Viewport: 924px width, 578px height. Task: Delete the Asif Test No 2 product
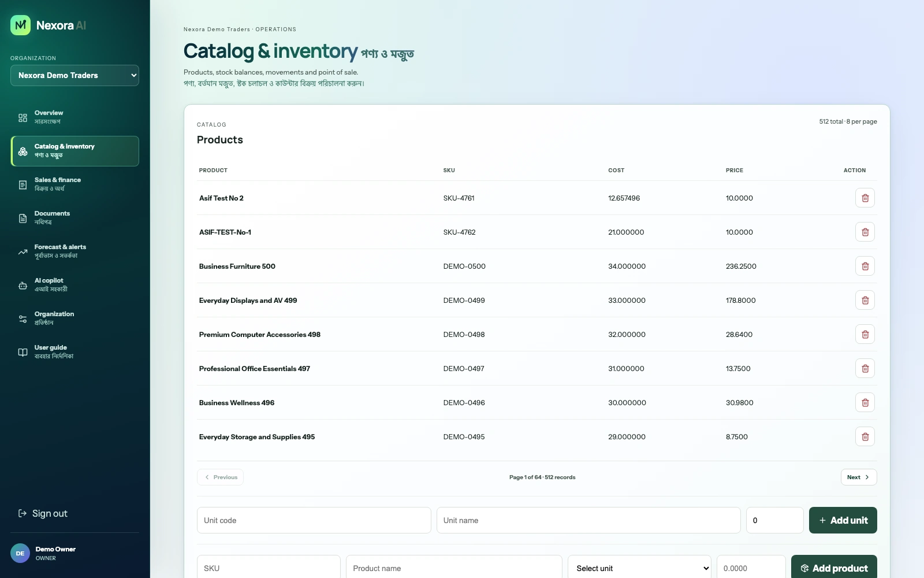click(865, 198)
